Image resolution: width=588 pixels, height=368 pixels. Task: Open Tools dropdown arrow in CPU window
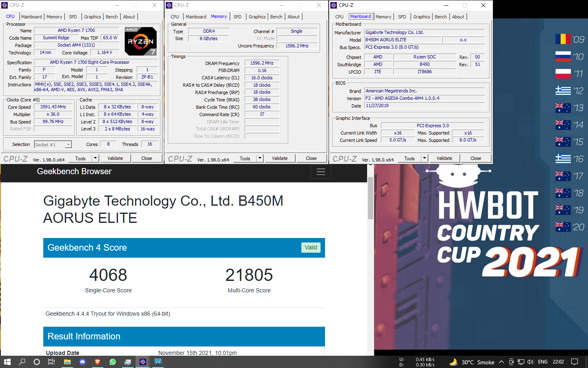click(x=95, y=158)
